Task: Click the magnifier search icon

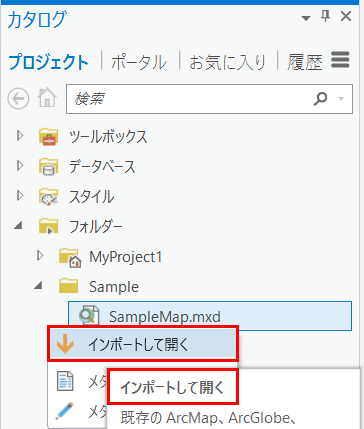Action: pos(320,99)
